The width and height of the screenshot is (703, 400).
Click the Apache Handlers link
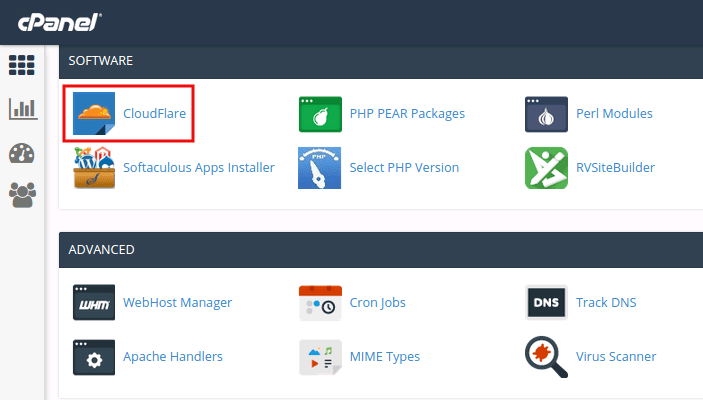click(x=173, y=357)
